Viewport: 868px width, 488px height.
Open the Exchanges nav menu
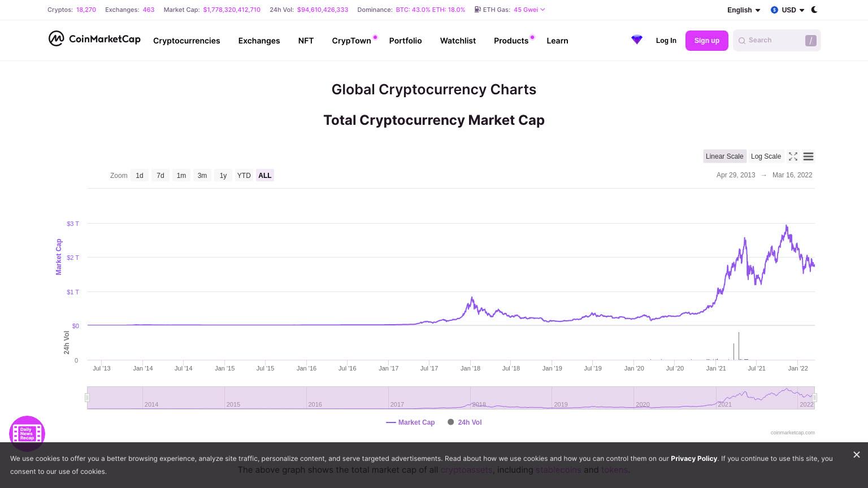[259, 41]
